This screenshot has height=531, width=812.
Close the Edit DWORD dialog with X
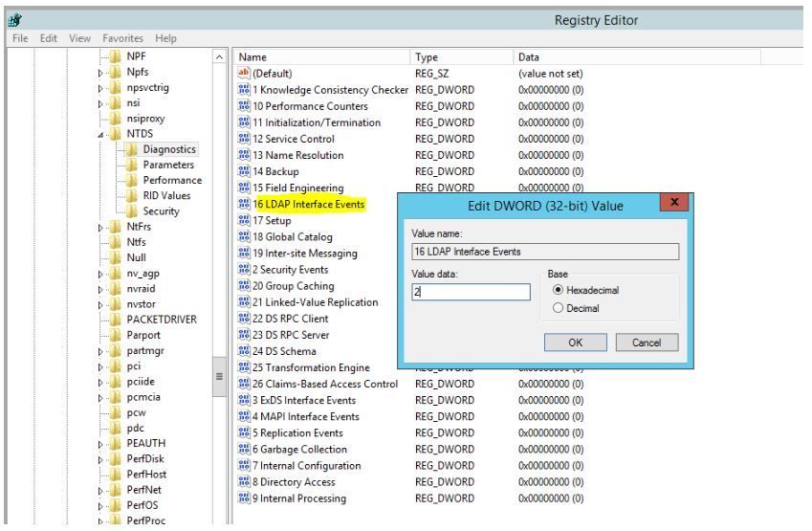tap(674, 202)
